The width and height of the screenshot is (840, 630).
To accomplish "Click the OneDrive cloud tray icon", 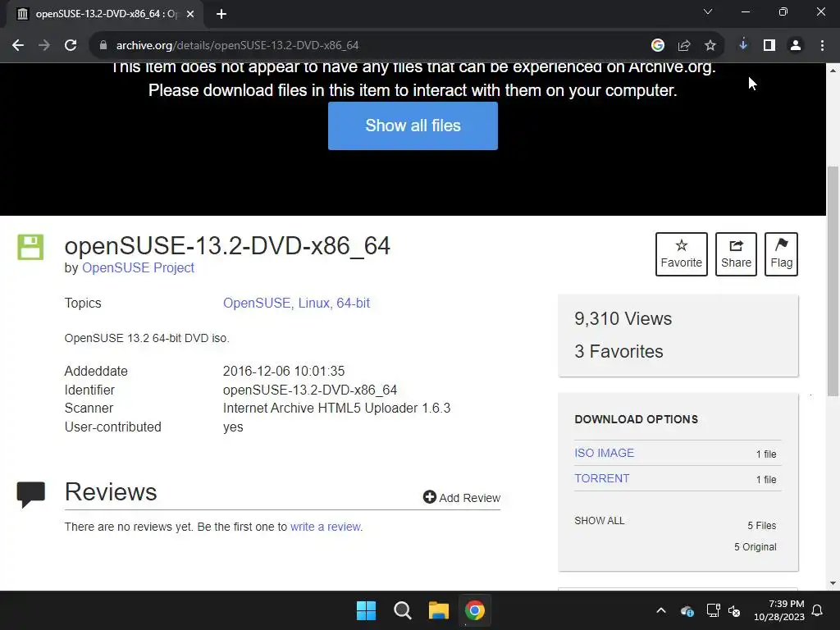I will pos(687,610).
